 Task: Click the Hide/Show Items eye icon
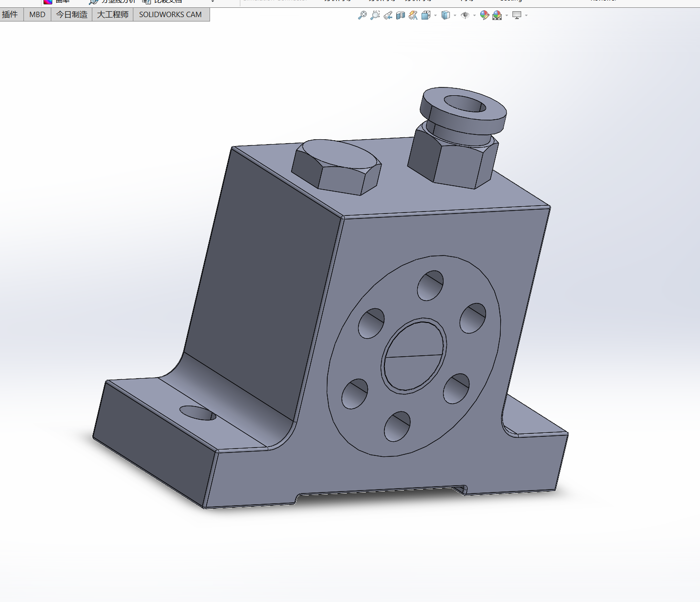465,15
